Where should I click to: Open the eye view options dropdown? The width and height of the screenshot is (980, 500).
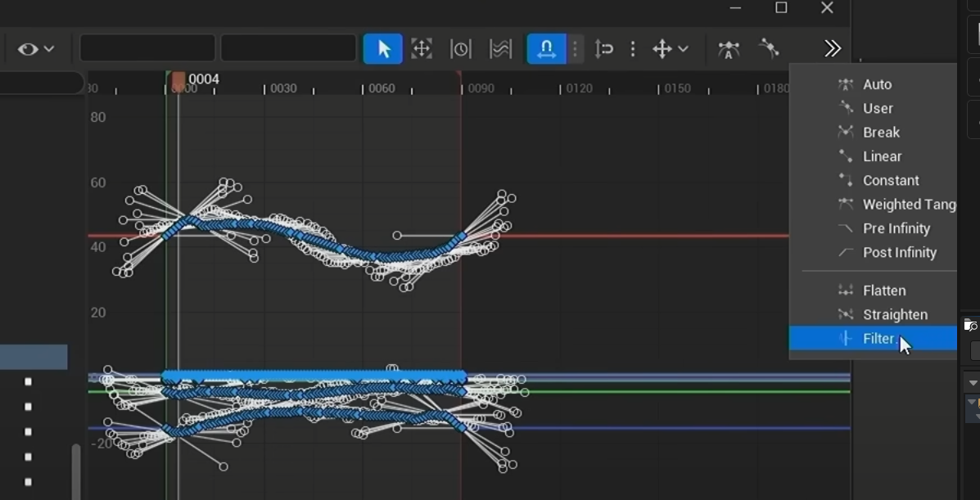point(36,49)
